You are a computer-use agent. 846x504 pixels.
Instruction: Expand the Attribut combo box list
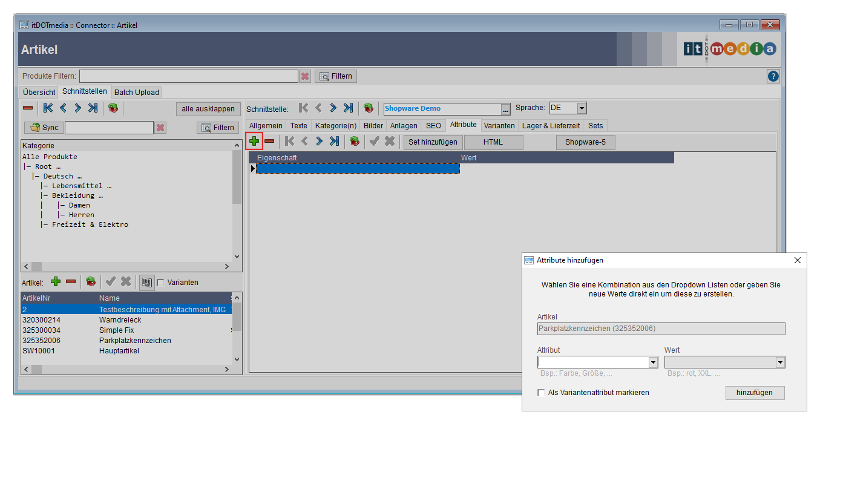(x=653, y=362)
